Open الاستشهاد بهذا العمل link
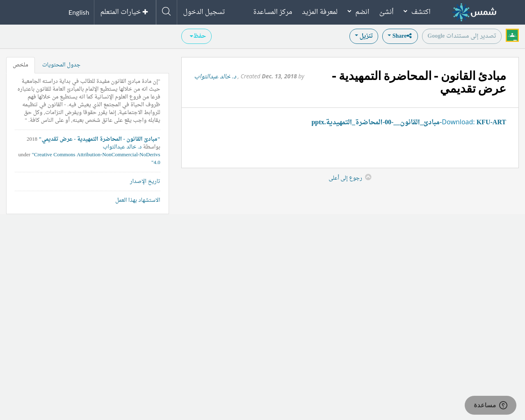The image size is (525, 420). point(138,200)
